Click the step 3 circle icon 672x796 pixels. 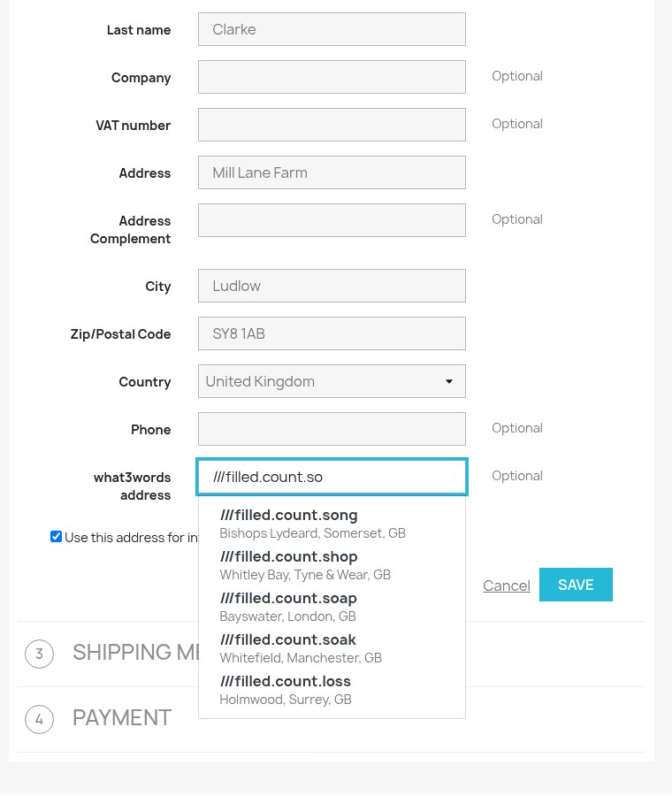point(39,654)
